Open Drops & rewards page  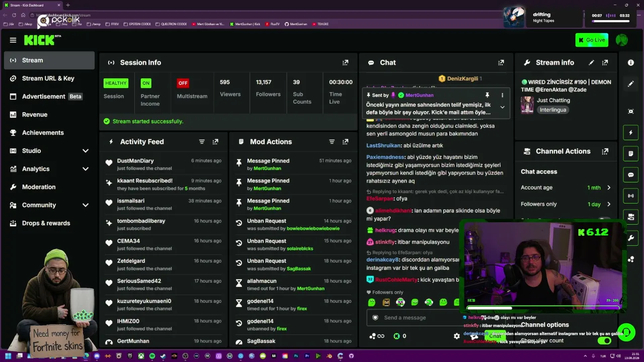pos(49,223)
